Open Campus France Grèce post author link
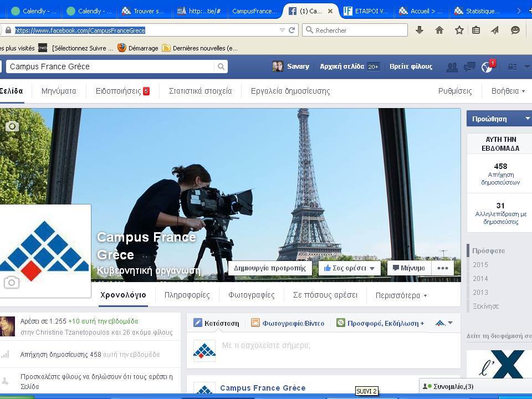 pos(263,388)
